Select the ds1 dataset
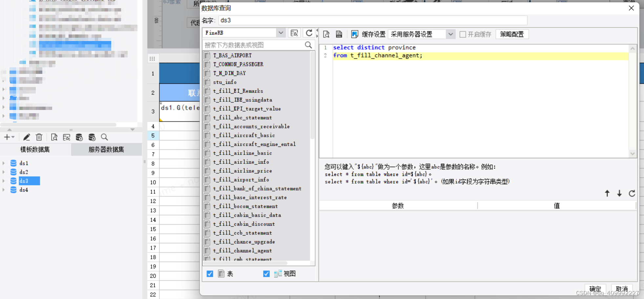 tap(24, 163)
